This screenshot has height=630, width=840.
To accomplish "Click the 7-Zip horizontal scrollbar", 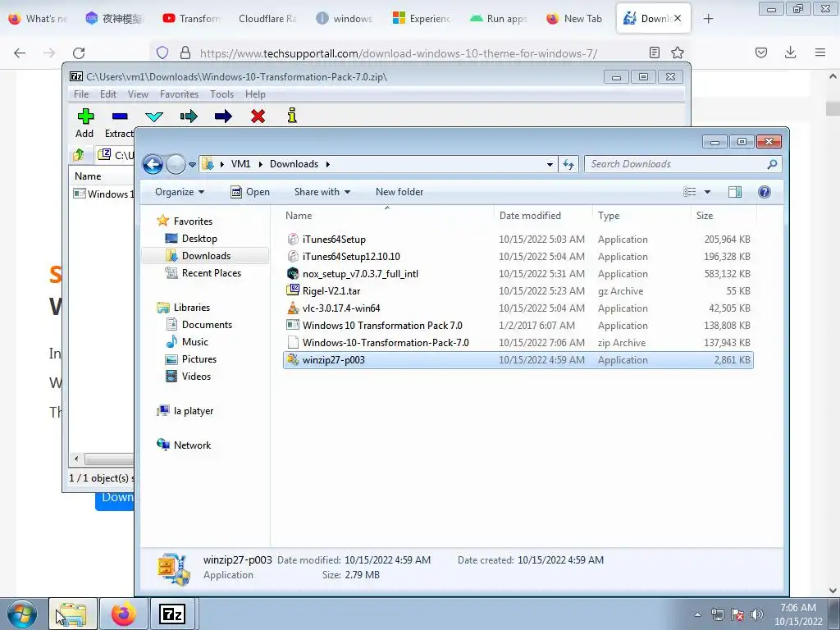I will [x=107, y=459].
